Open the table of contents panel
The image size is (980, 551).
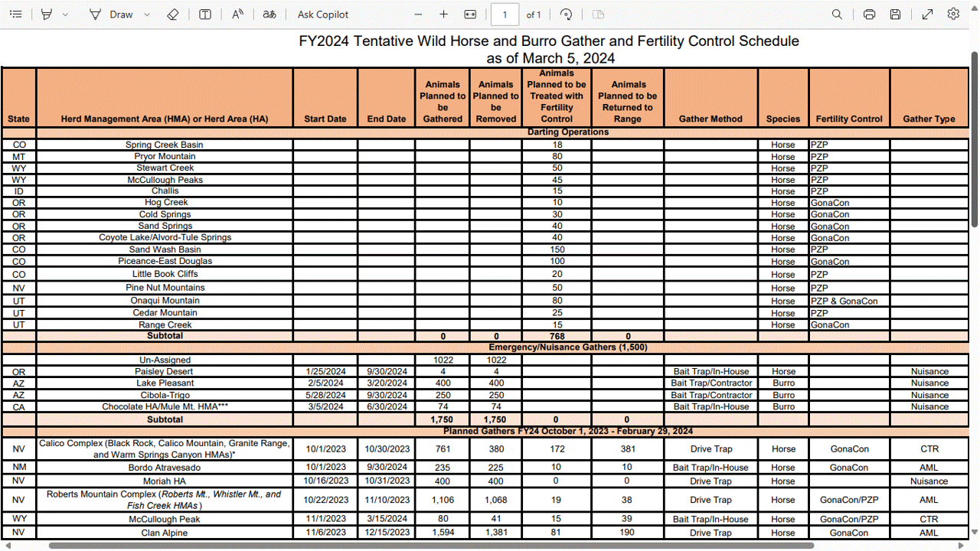(x=15, y=15)
